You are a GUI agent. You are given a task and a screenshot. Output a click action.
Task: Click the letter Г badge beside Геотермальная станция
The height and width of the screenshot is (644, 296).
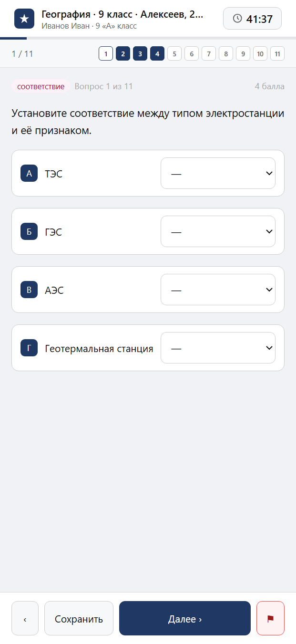pyautogui.click(x=29, y=348)
